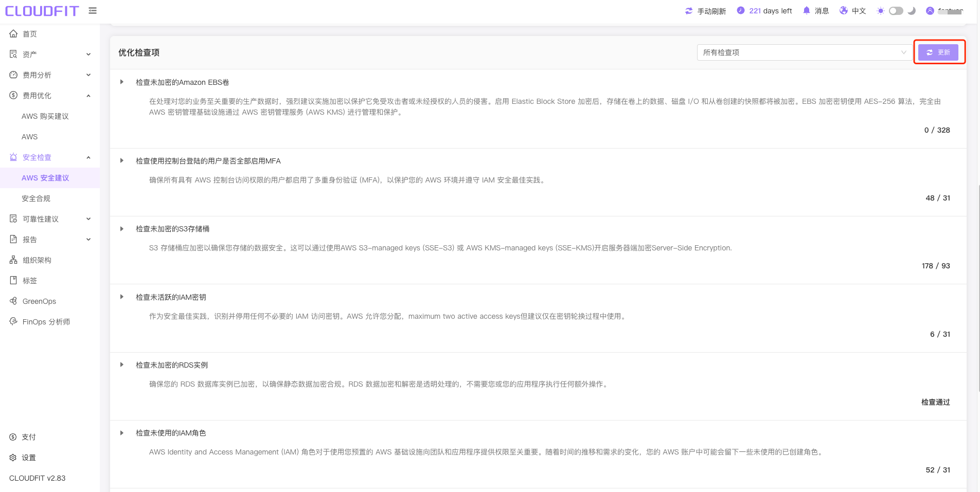The height and width of the screenshot is (492, 980).
Task: Open the user avatar icon
Action: click(x=930, y=11)
